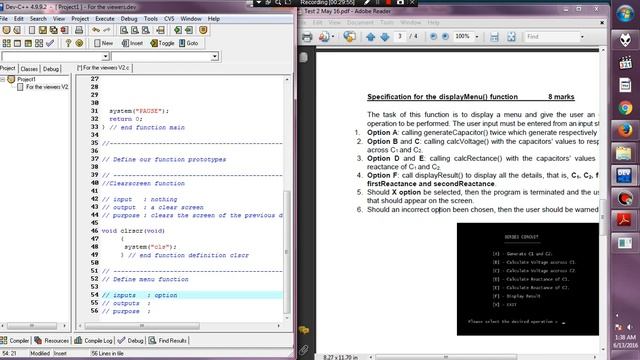Switch to the Classes tab
This screenshot has height=360, width=640.
(29, 69)
